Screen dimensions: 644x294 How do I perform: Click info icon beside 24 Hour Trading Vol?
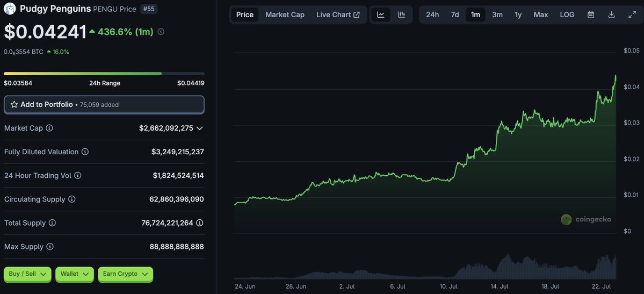click(x=78, y=176)
